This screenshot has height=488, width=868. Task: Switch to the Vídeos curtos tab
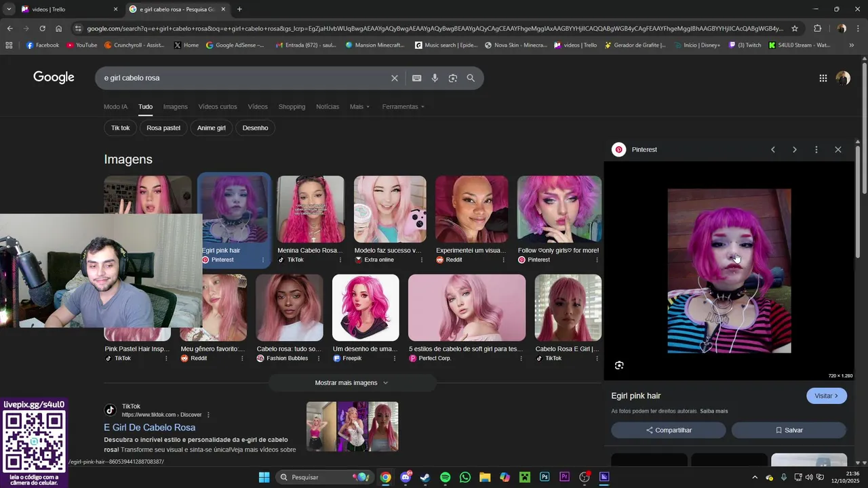(x=218, y=106)
